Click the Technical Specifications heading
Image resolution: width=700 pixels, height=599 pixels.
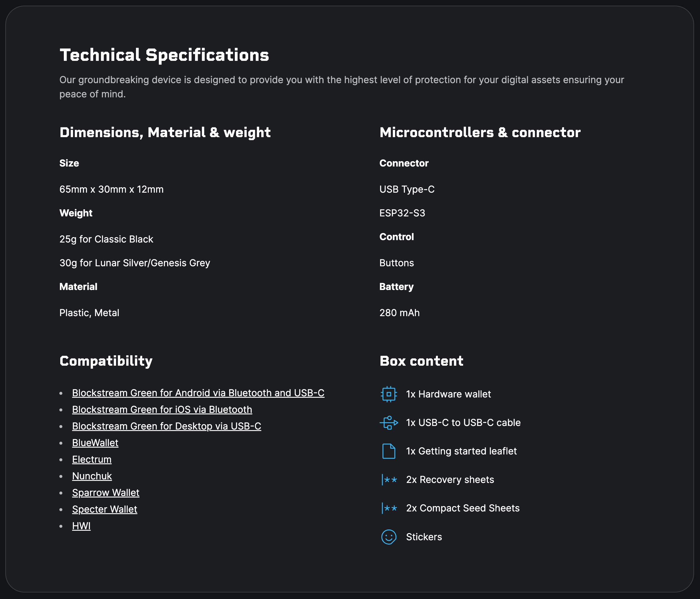pyautogui.click(x=164, y=55)
